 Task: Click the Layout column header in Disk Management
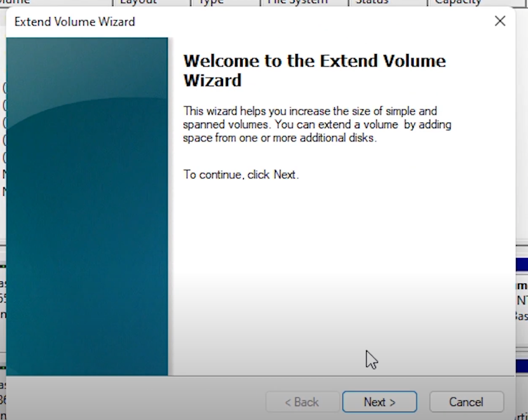pos(151,3)
